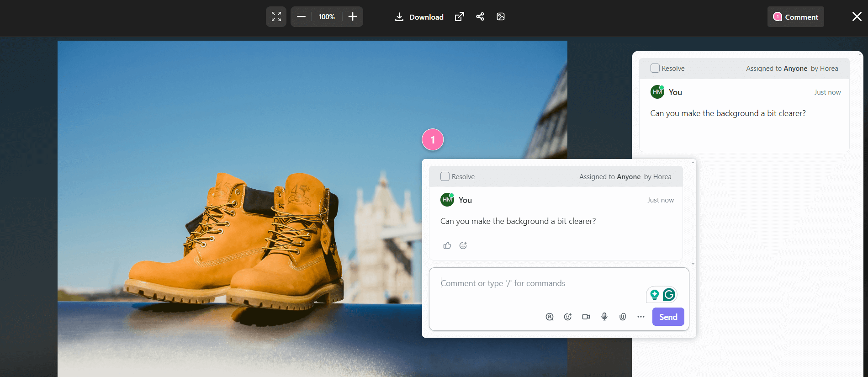Insert emoji in comment editor
The width and height of the screenshot is (868, 377).
tap(568, 317)
